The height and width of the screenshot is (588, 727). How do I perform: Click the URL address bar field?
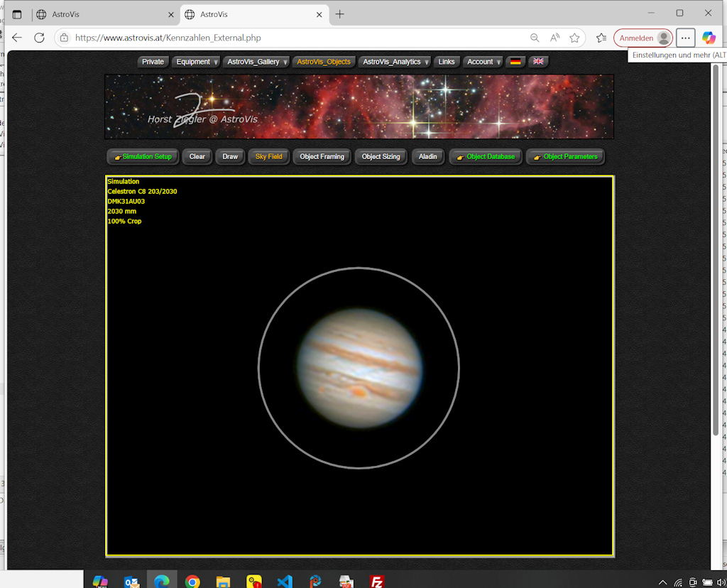click(x=298, y=38)
